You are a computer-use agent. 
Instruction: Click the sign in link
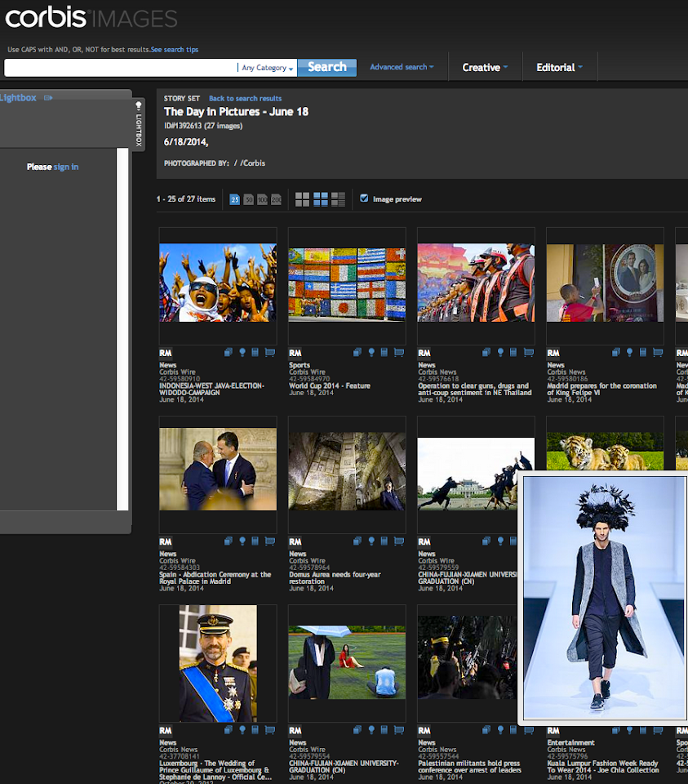pyautogui.click(x=66, y=167)
